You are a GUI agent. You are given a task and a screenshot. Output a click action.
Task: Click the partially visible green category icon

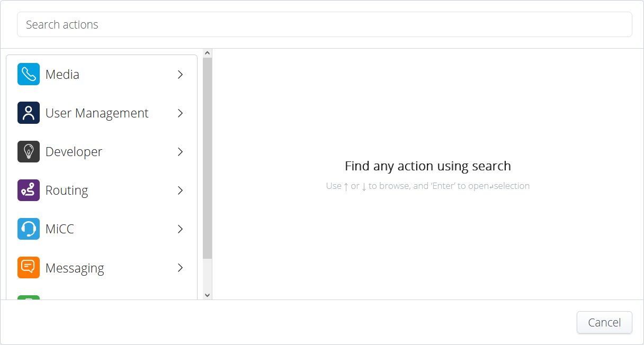pyautogui.click(x=29, y=297)
